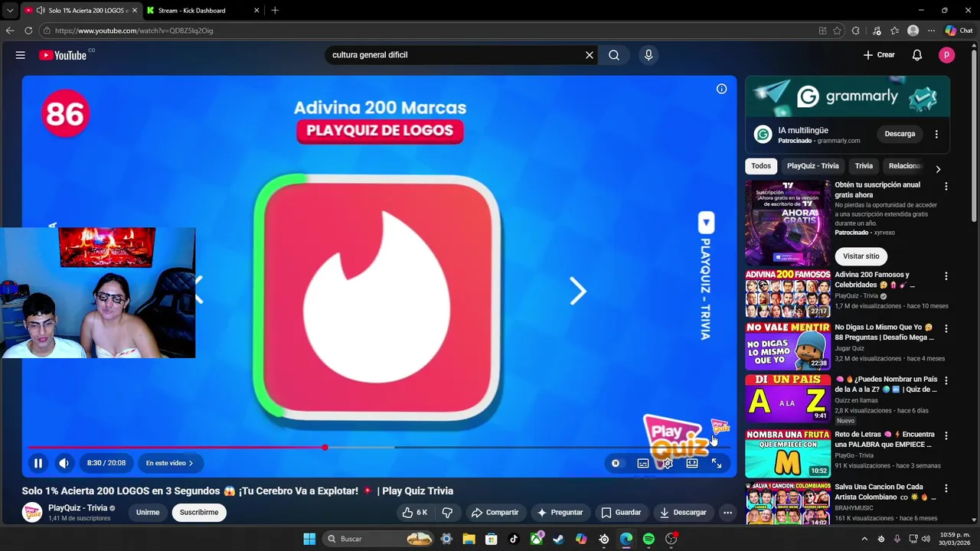Open the Crear menu

point(879,55)
